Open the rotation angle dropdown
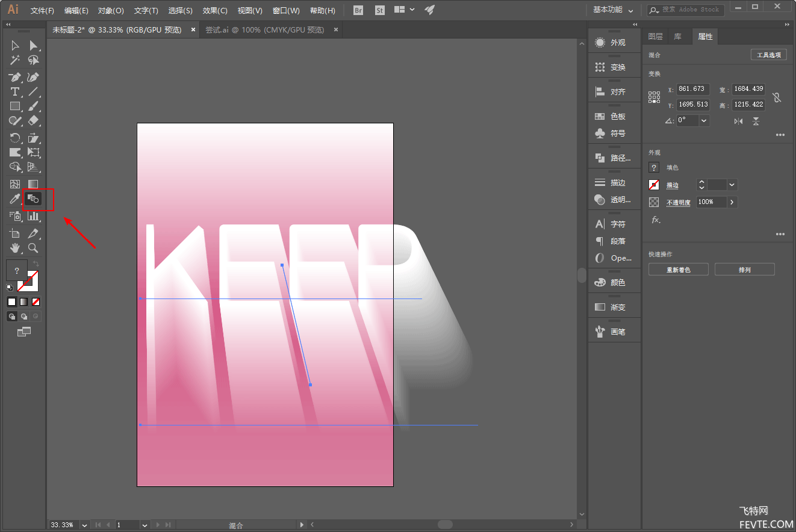 (704, 120)
